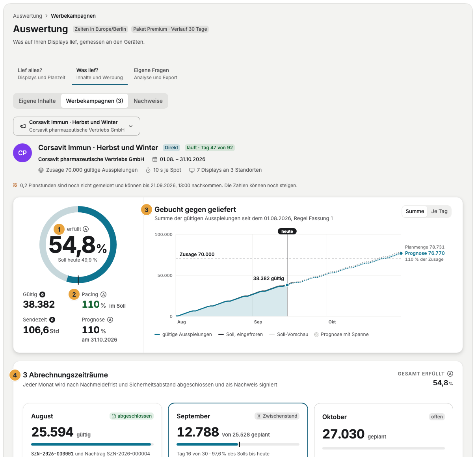
Task: Open the Lief alles? tab
Action: (x=41, y=74)
